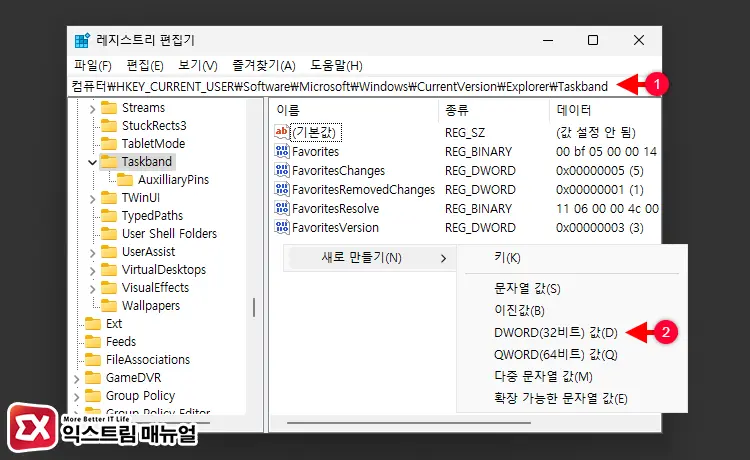This screenshot has height=460, width=750.
Task: Select the 0x00000005 (5) data cell
Action: (599, 171)
